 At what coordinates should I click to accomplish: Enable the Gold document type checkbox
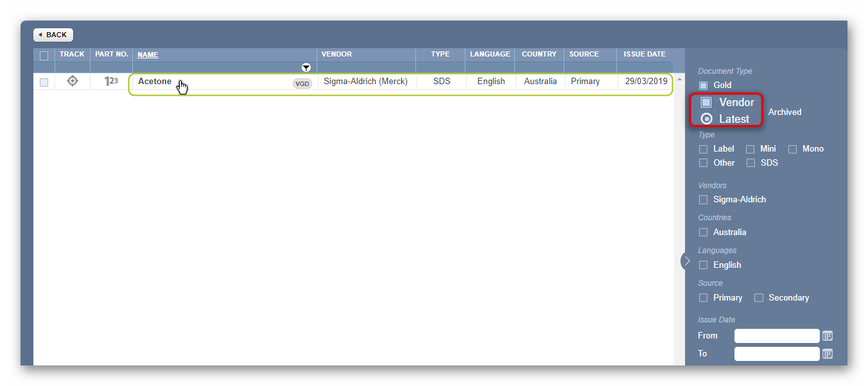703,85
